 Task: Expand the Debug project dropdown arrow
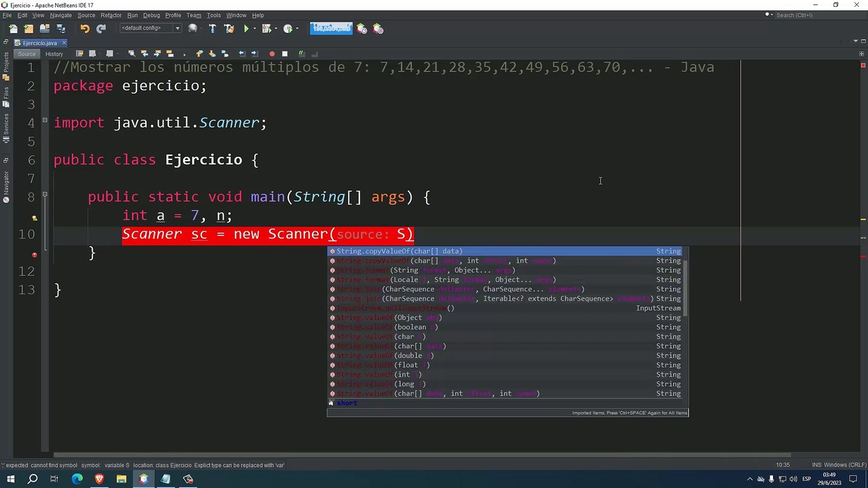point(275,28)
